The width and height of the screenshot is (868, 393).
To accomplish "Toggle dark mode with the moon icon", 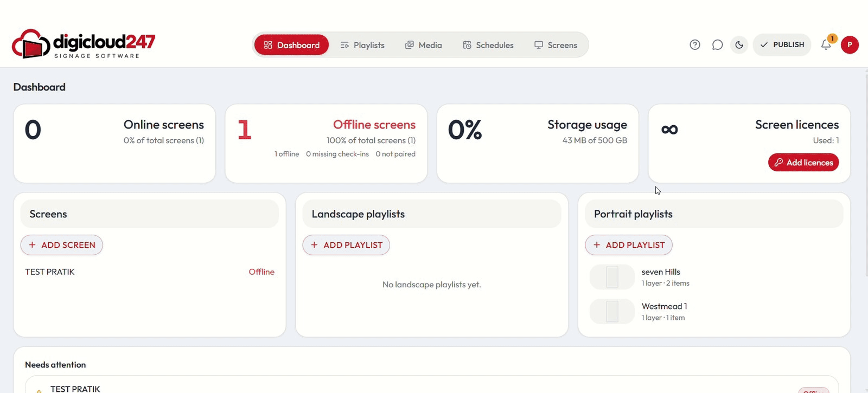I will point(739,45).
